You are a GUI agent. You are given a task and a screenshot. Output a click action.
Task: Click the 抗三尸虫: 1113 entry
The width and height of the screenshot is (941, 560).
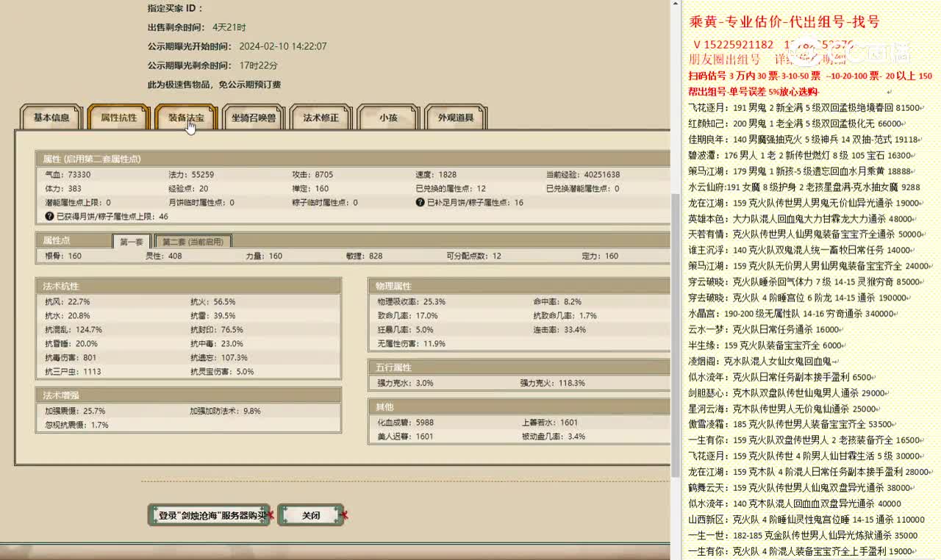(x=73, y=372)
